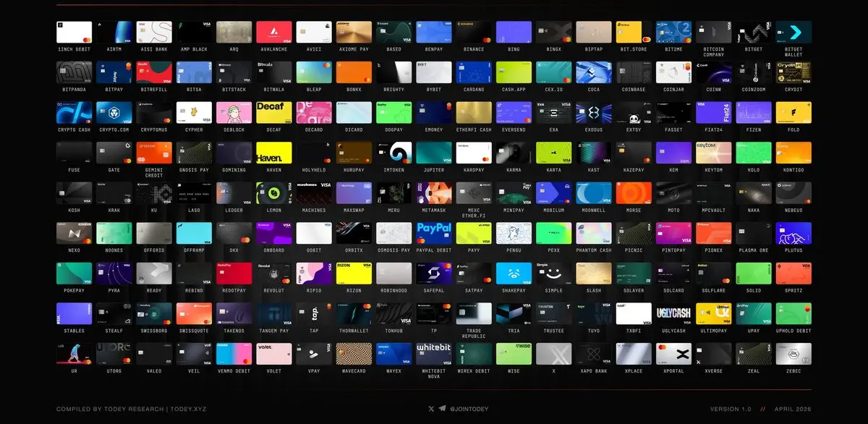Open the Cash.app green card thumbnail
This screenshot has height=424, width=868.
(x=514, y=72)
